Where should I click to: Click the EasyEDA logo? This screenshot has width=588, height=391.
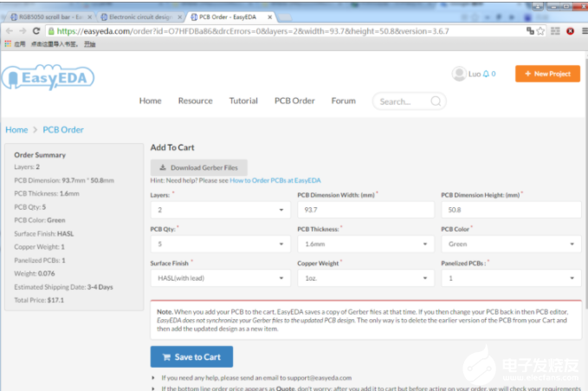[48, 77]
